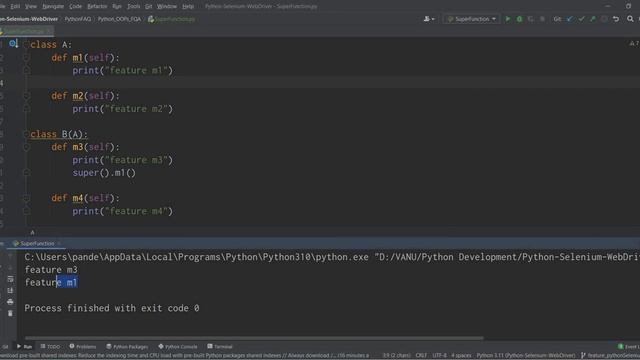Screen dimensions: 640x360
Task: Click scroll-to-end icon in Run panel sidebar
Action: pos(10,290)
